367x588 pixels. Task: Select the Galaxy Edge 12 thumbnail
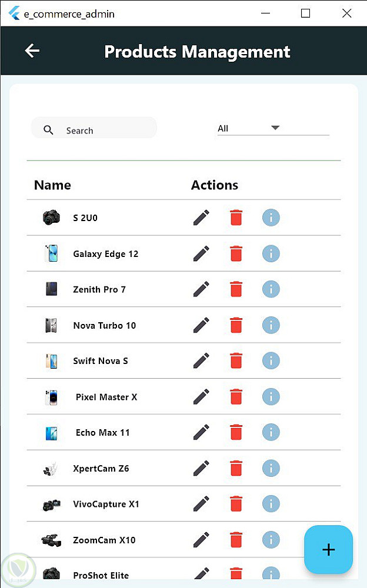(x=51, y=254)
